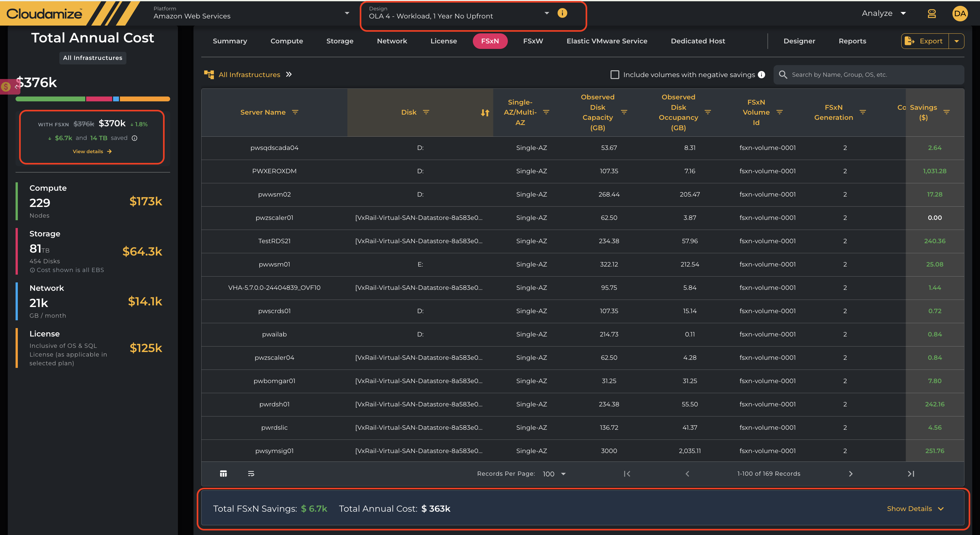
Task: Enable Include volumes with negative savings
Action: pyautogui.click(x=615, y=74)
